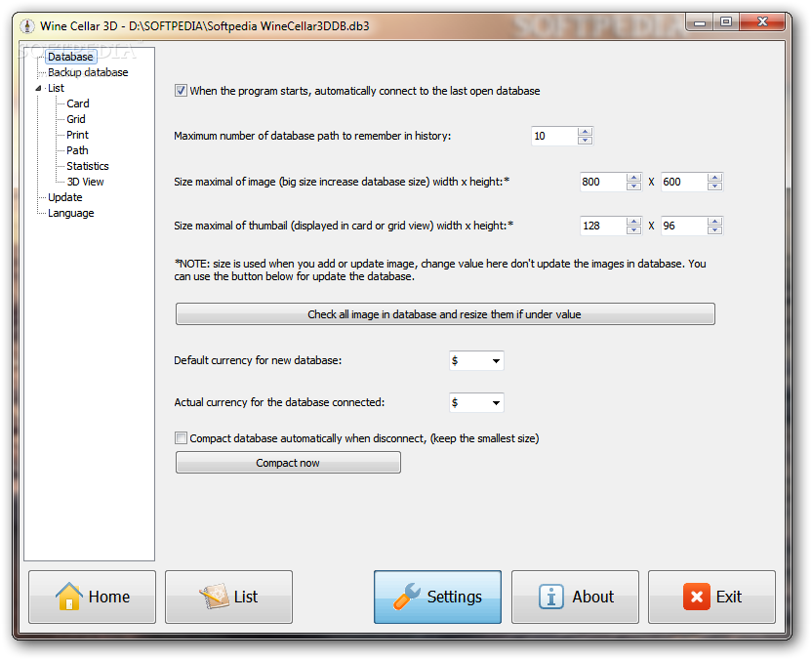This screenshot has height=660, width=812.
Task: Select Database in settings tree
Action: click(x=70, y=57)
